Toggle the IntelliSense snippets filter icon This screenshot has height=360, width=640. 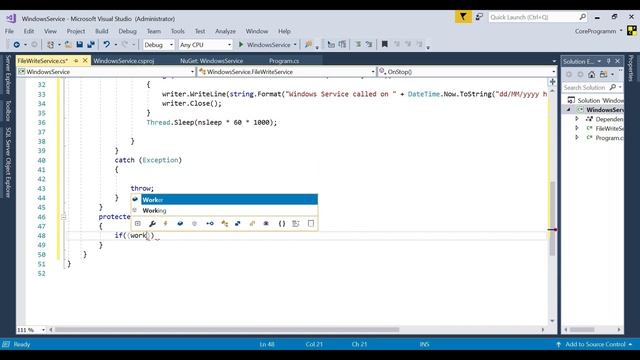click(x=311, y=223)
